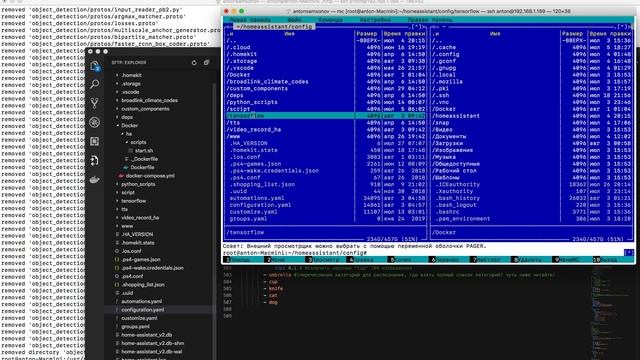Click the [^] button on mc right panel
640x360 pixels.
(x=622, y=27)
